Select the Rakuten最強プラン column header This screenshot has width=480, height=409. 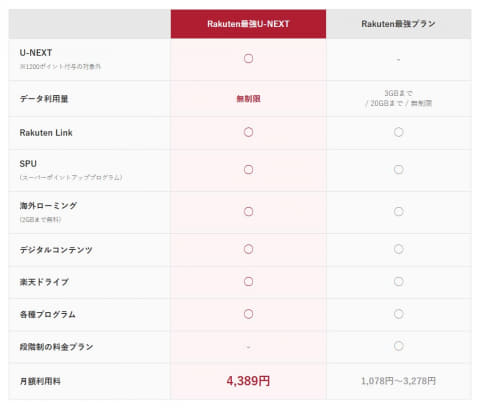point(399,24)
